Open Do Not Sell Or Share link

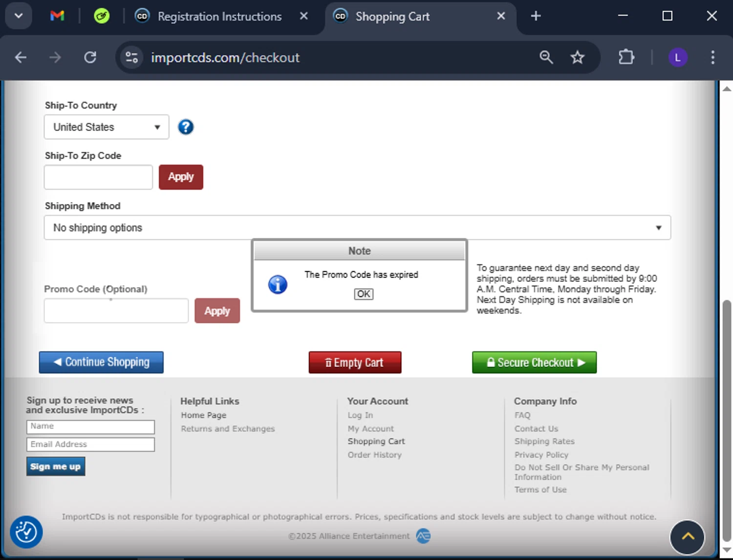582,472
